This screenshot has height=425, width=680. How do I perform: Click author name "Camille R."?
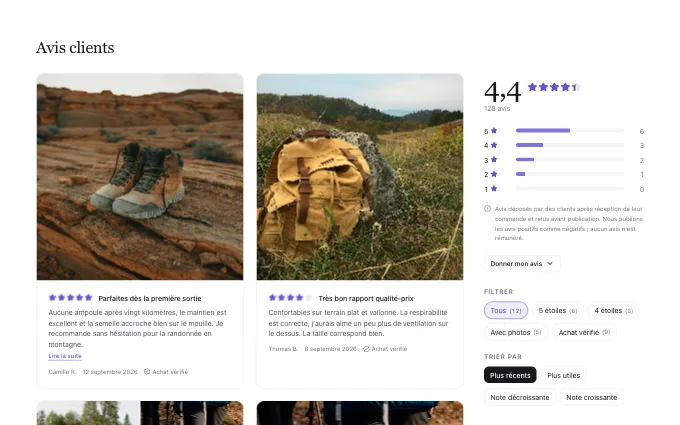pos(62,372)
